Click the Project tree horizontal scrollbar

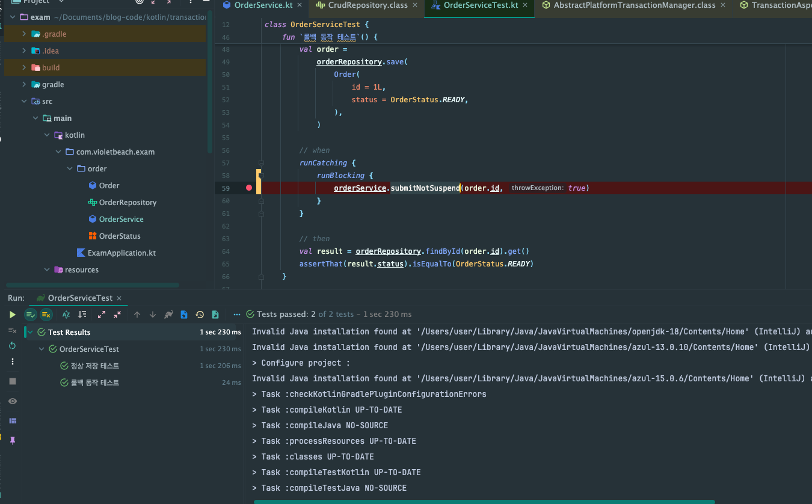point(93,285)
